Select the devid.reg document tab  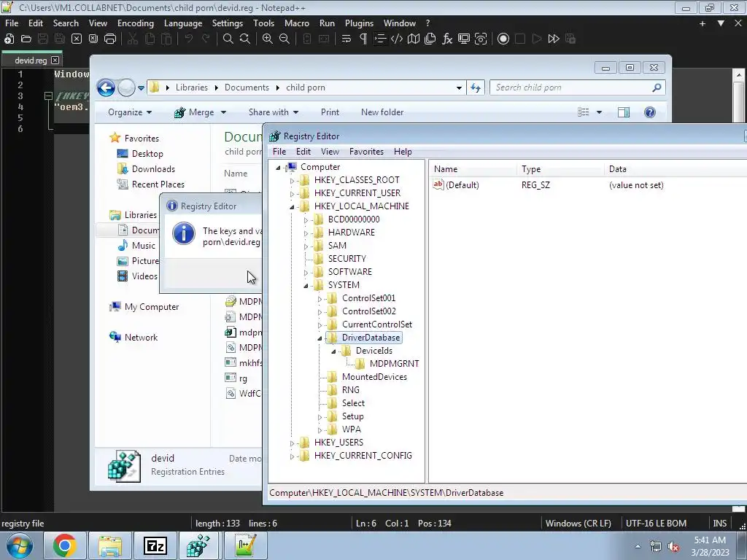click(31, 61)
